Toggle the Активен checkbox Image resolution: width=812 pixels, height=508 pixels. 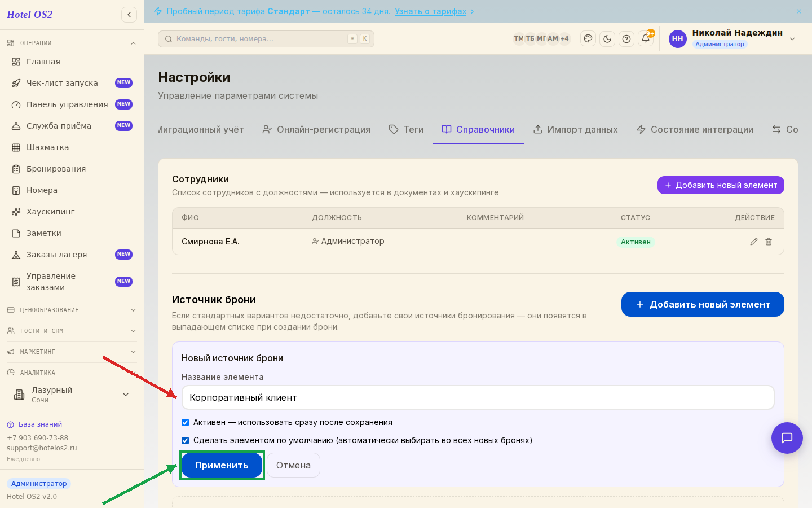(185, 422)
